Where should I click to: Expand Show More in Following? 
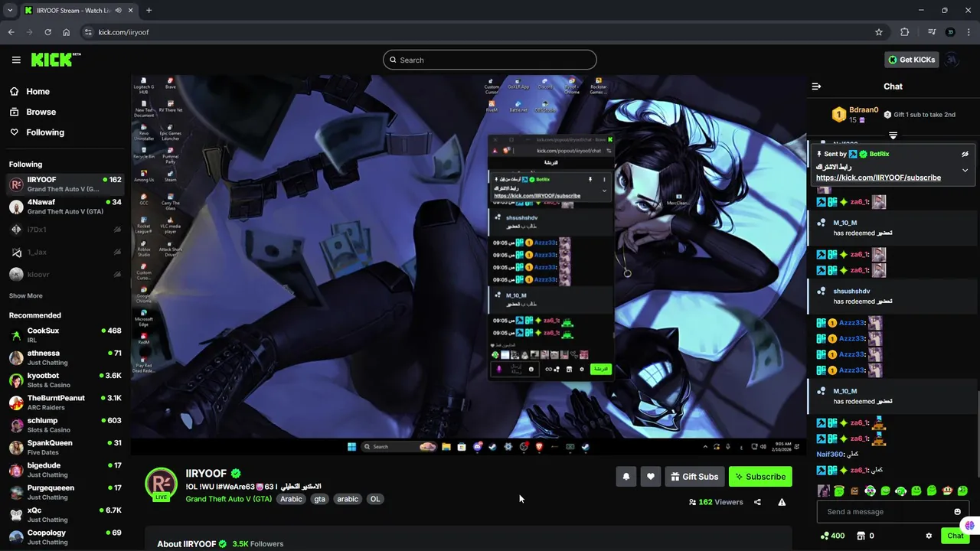click(26, 295)
